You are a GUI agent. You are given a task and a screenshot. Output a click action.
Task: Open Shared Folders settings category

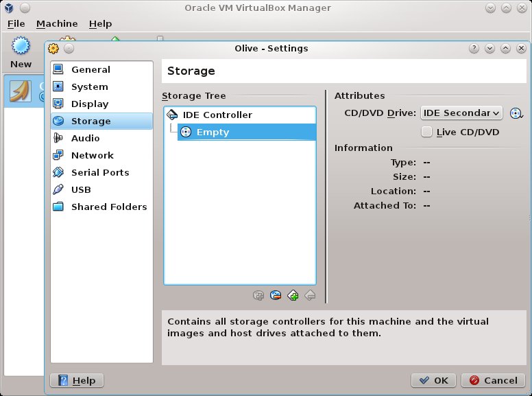101,207
